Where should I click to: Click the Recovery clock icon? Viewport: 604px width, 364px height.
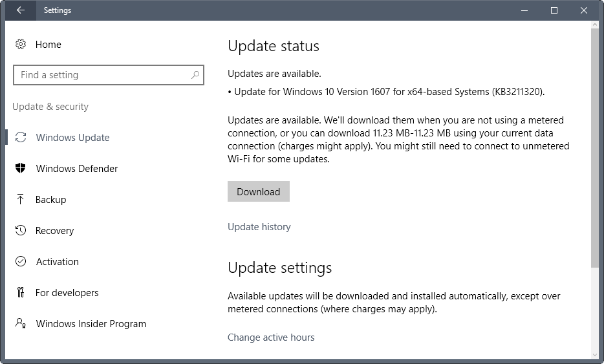click(21, 230)
